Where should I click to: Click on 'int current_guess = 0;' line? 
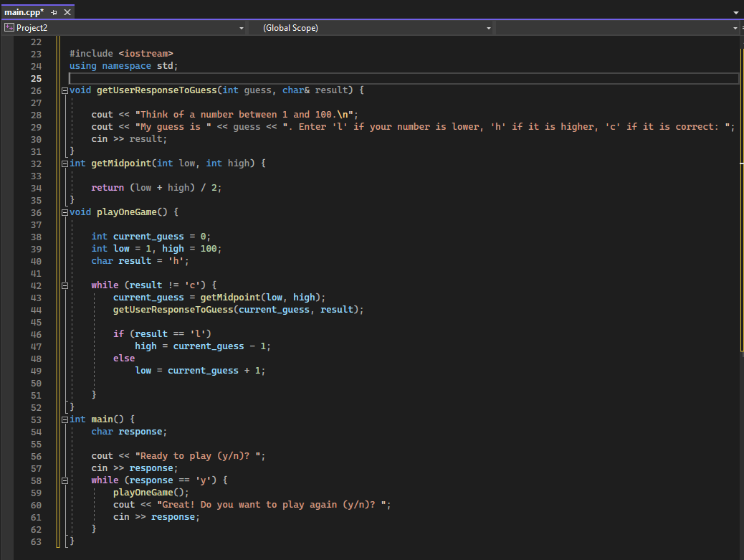[x=151, y=237]
